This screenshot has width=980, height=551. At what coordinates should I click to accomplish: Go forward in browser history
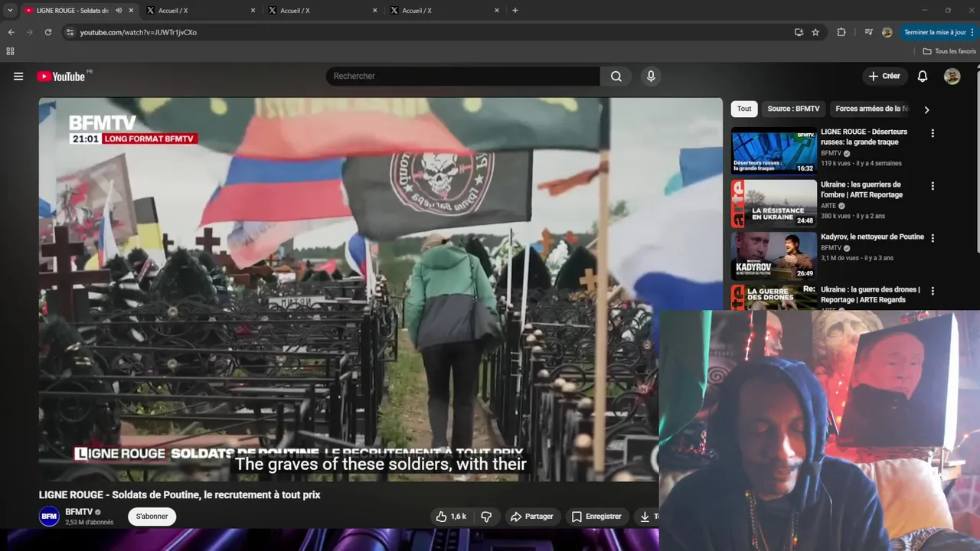pos(29,32)
